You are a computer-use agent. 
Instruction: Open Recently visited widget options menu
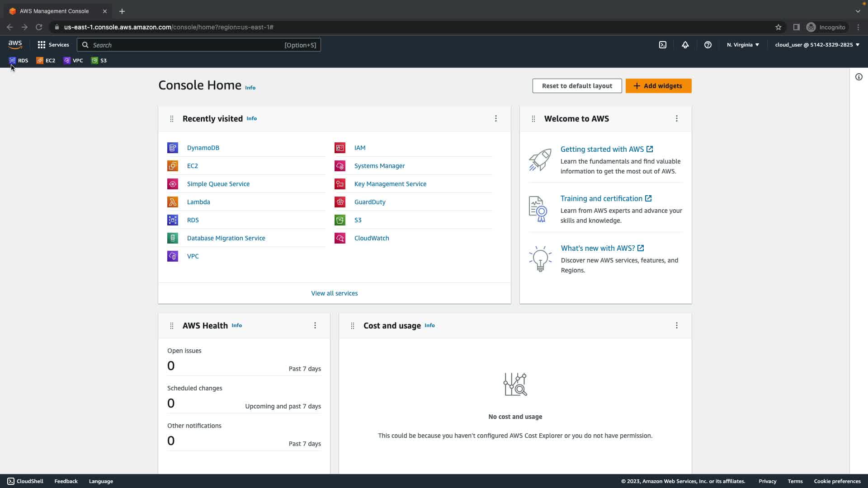pos(496,118)
